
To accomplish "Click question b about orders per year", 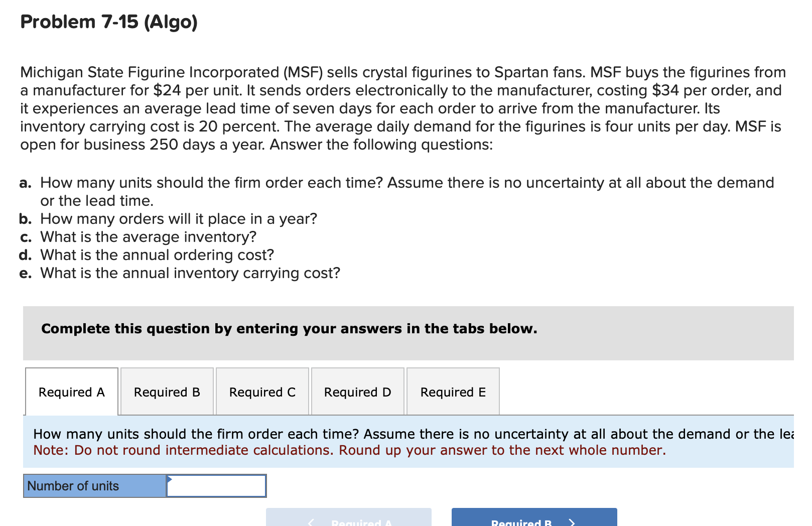I will pos(178,219).
